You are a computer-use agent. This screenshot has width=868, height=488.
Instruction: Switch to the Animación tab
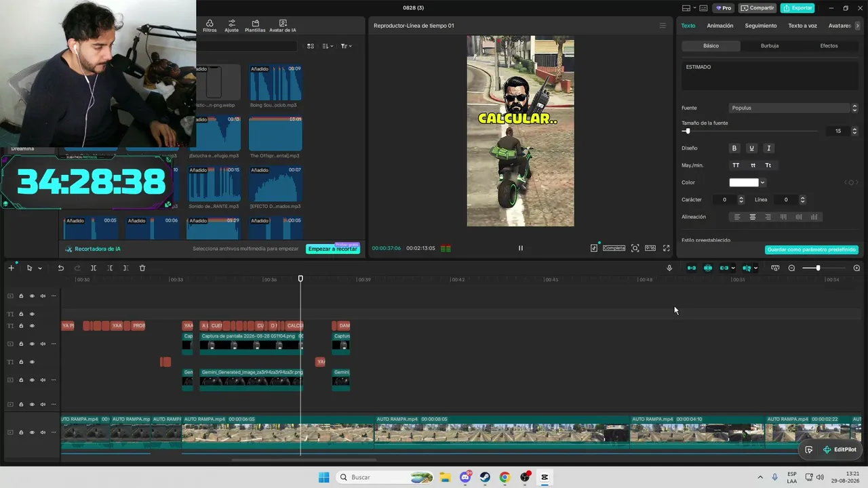tap(720, 26)
